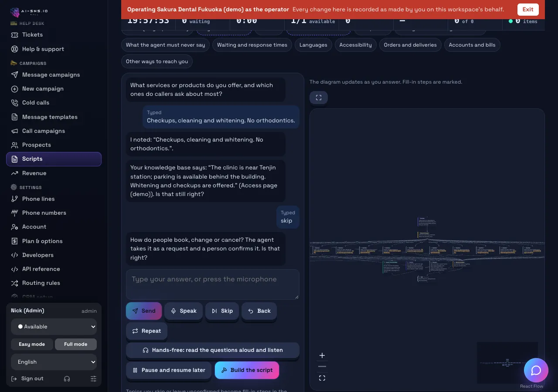Click the ticket icon next to Tickets
The width and height of the screenshot is (558, 392).
(15, 35)
